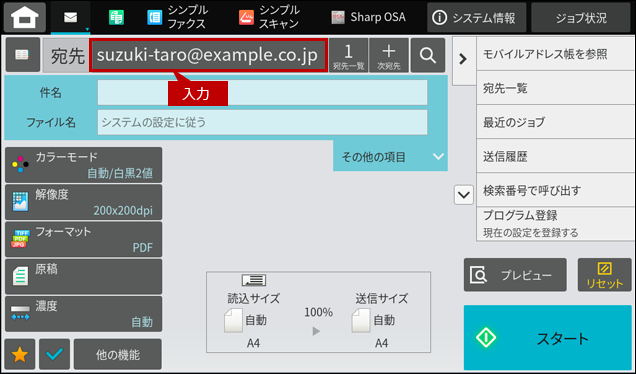This screenshot has width=636, height=374.
Task: Open シンプルスキャン mode
Action: (x=269, y=17)
